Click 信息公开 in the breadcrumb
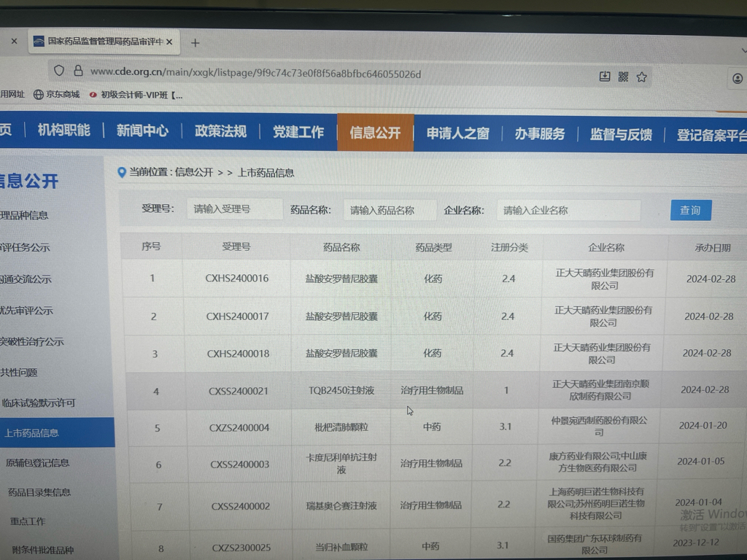Image resolution: width=747 pixels, height=560 pixels. coord(193,172)
